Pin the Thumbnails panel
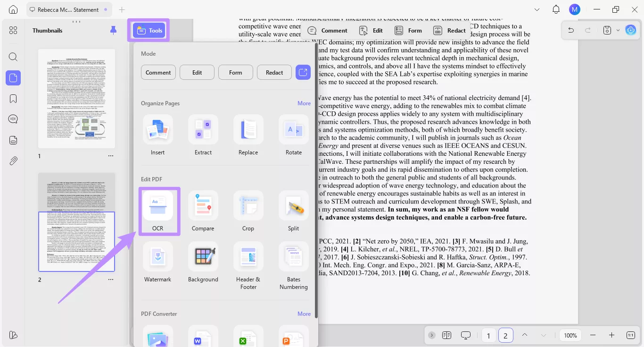The height and width of the screenshot is (347, 644). tap(113, 30)
